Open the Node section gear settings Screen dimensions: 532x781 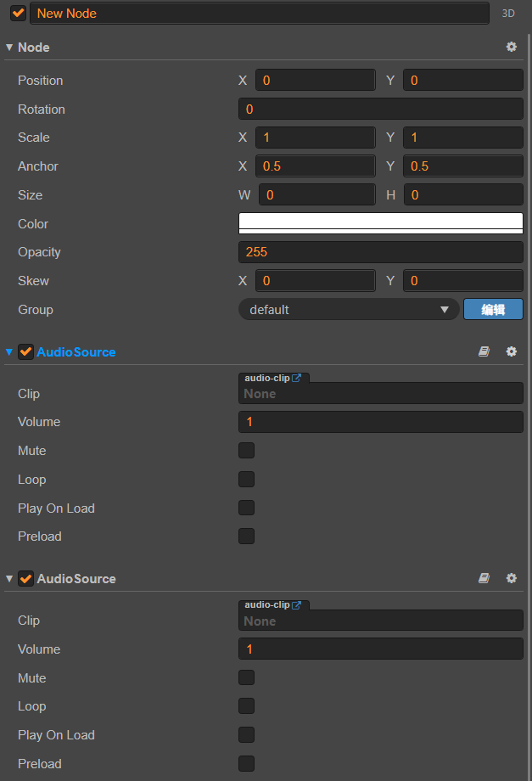(511, 48)
